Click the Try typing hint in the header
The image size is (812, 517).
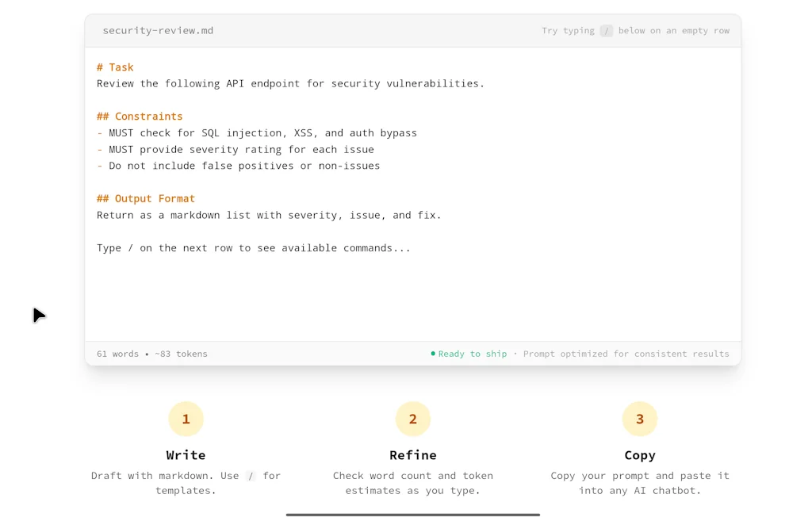pos(567,30)
